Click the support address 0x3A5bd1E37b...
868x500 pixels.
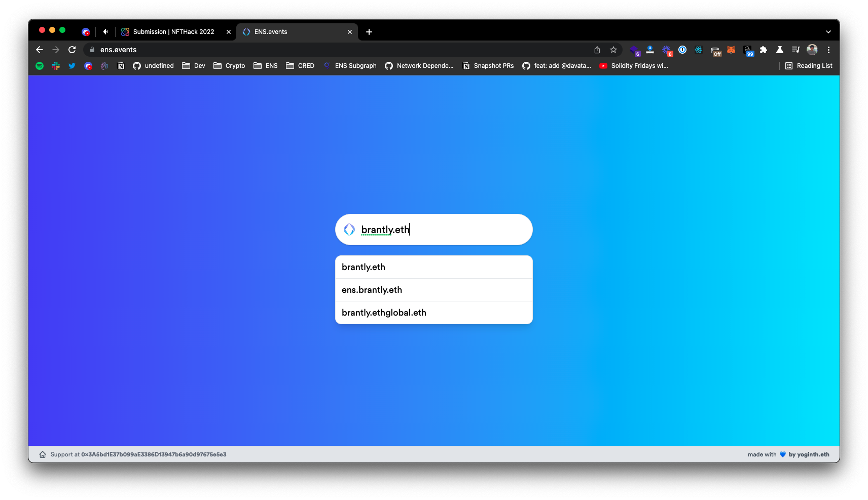[x=154, y=454]
